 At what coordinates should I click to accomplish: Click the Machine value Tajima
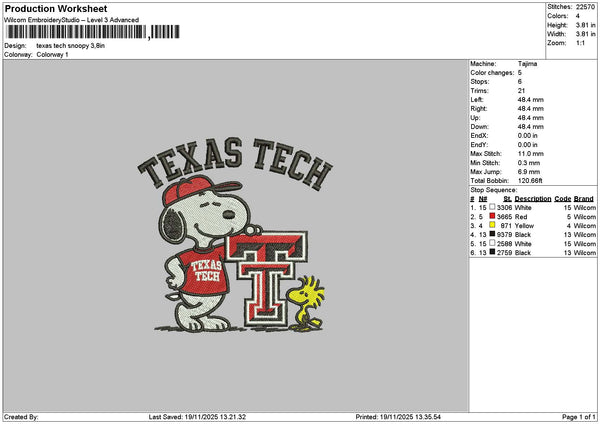point(527,64)
